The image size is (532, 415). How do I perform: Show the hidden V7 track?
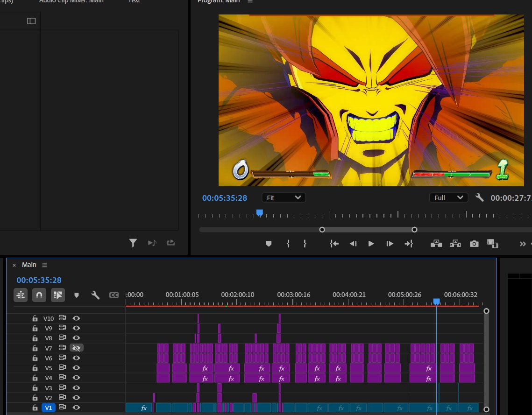(76, 348)
